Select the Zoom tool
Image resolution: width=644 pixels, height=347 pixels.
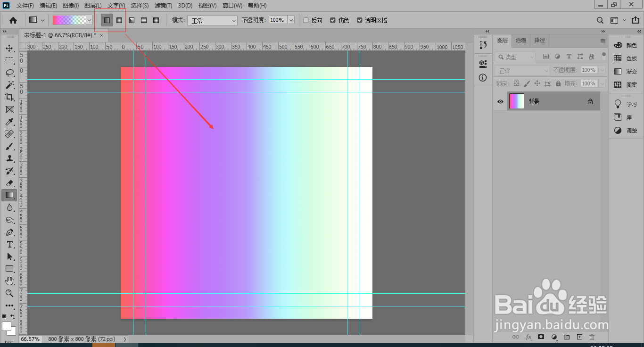click(x=9, y=293)
